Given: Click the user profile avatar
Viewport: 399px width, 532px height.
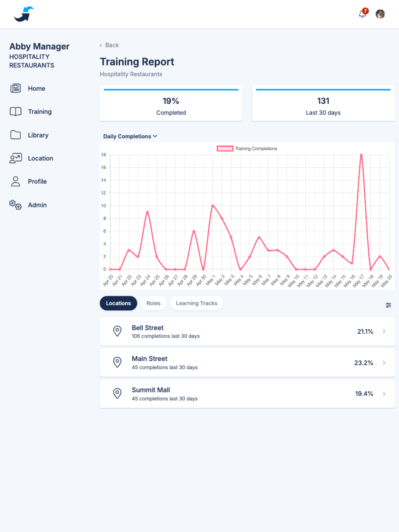Looking at the screenshot, I should click(x=380, y=14).
